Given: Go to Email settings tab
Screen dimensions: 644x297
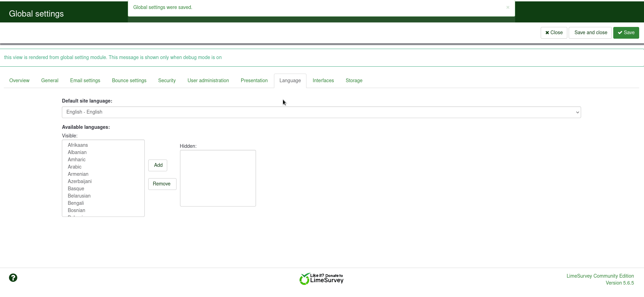Looking at the screenshot, I should click(85, 80).
